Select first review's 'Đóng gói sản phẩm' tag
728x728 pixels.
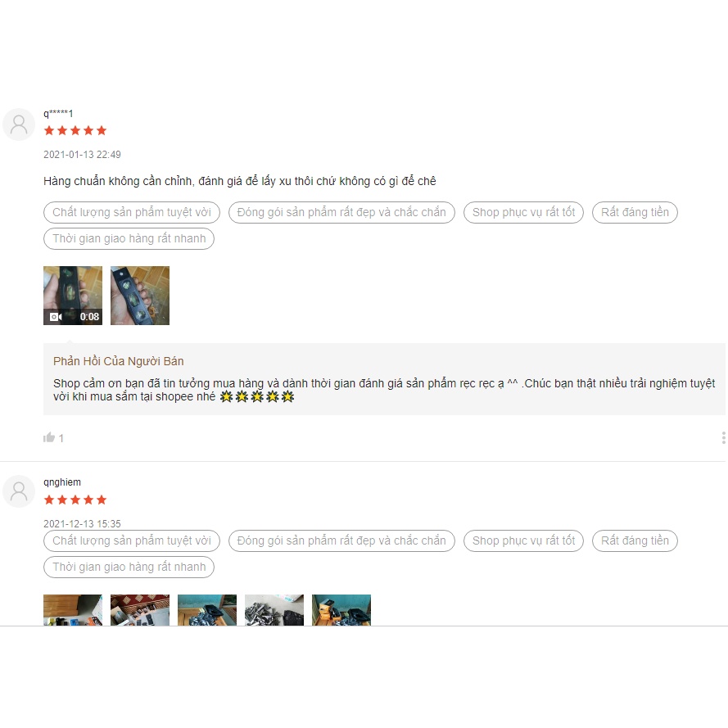[341, 212]
